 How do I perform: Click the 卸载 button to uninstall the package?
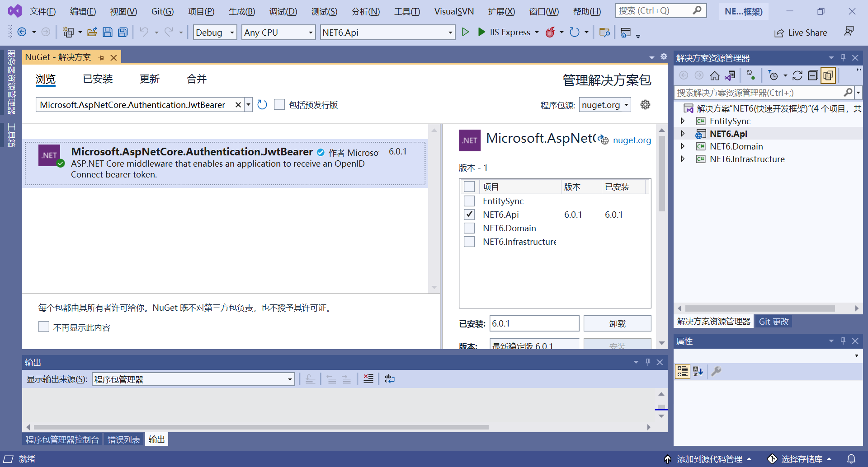pos(617,323)
